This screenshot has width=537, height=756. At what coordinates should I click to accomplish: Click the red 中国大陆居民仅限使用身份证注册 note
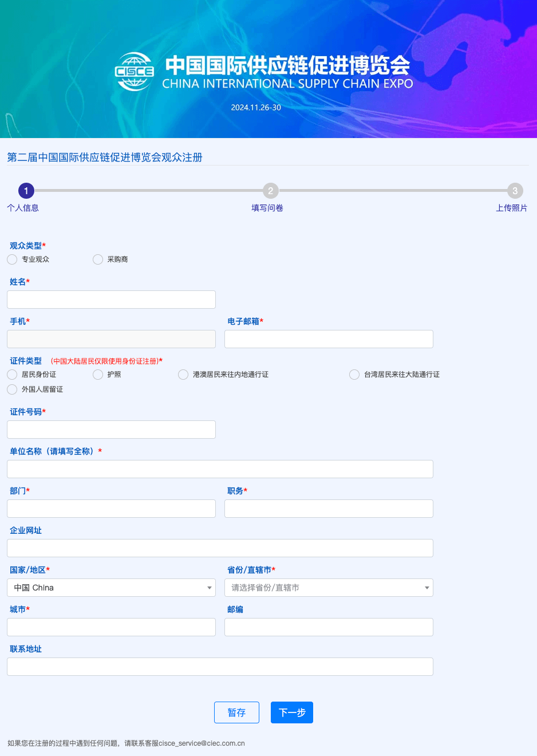[105, 361]
